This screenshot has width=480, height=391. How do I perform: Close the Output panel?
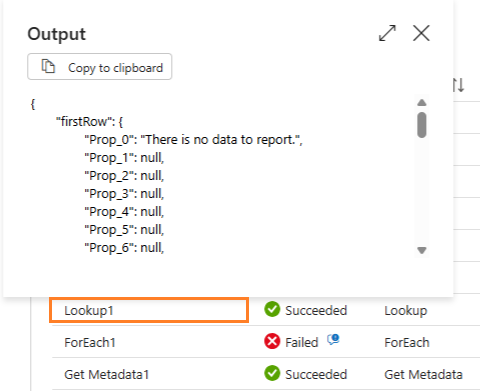coord(421,33)
